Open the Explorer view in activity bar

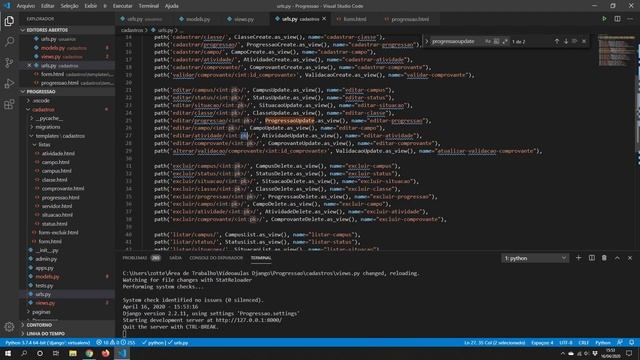9,21
